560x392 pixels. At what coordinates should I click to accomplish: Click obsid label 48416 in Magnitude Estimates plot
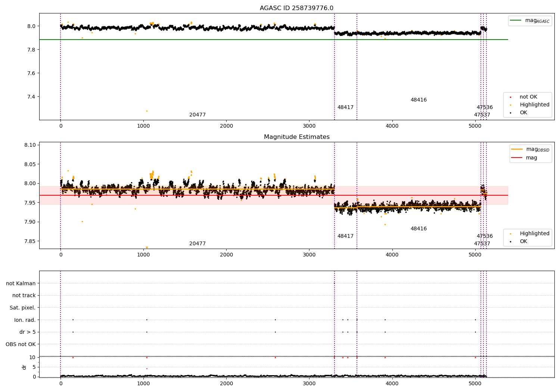pos(419,229)
